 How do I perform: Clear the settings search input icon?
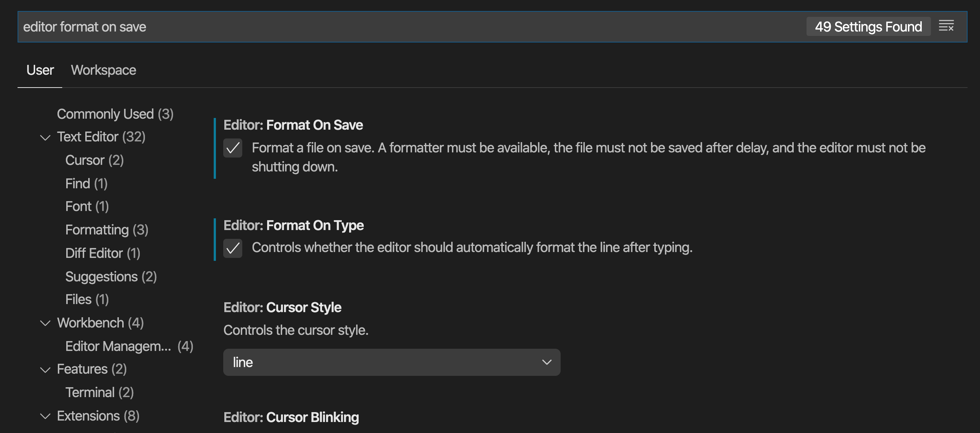point(946,27)
